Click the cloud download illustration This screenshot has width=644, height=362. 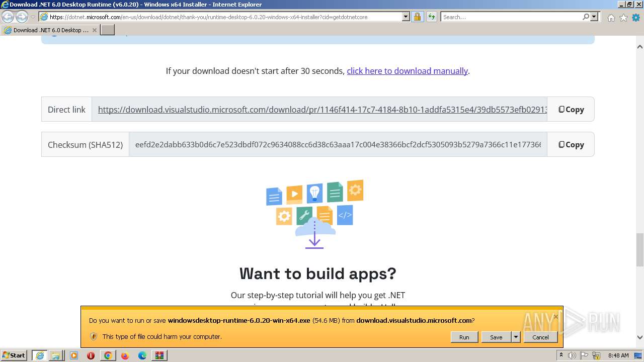click(315, 215)
